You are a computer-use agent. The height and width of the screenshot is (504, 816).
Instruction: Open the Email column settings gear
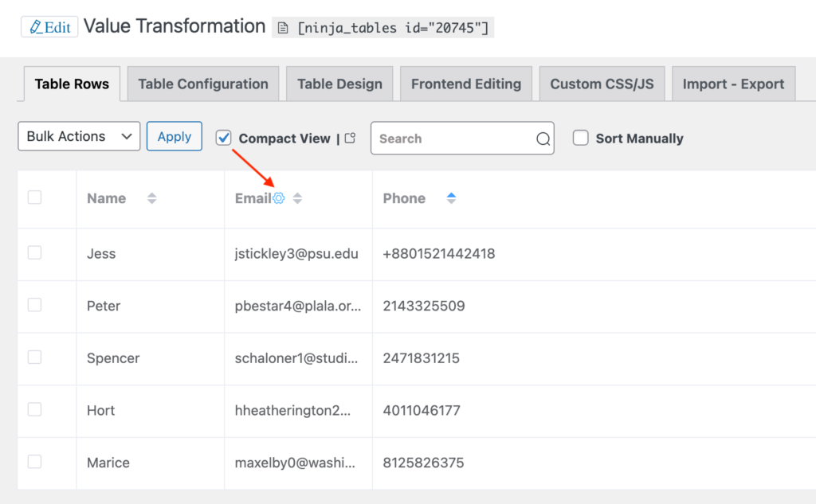[279, 198]
